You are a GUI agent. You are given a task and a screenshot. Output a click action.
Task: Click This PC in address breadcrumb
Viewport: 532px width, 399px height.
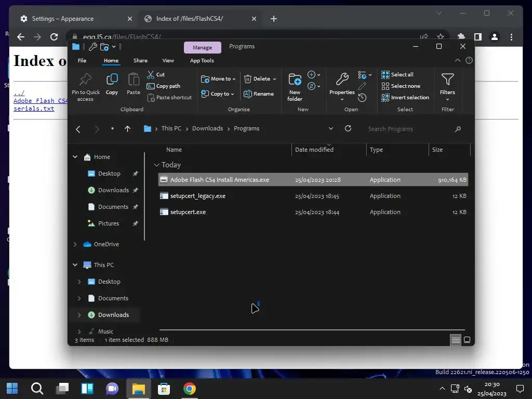click(171, 129)
